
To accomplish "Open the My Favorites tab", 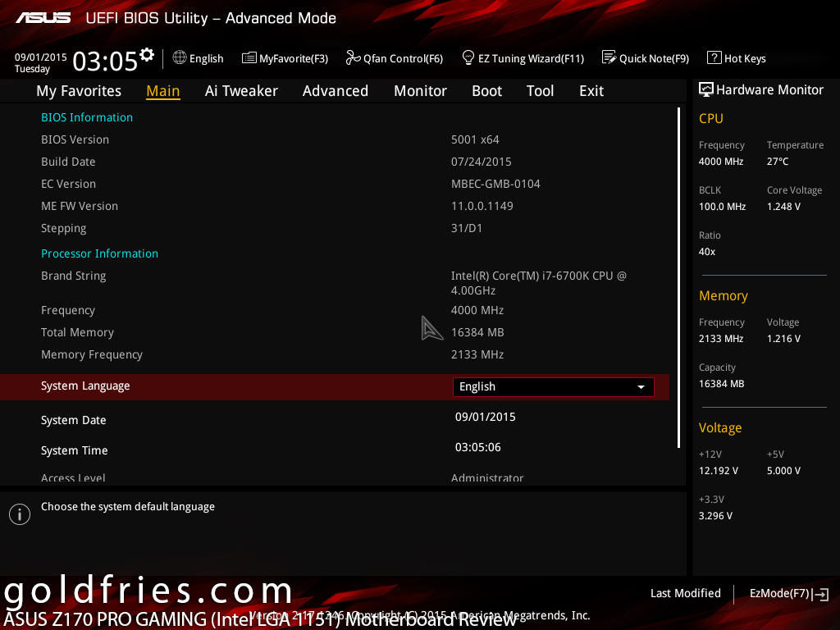I will (79, 91).
